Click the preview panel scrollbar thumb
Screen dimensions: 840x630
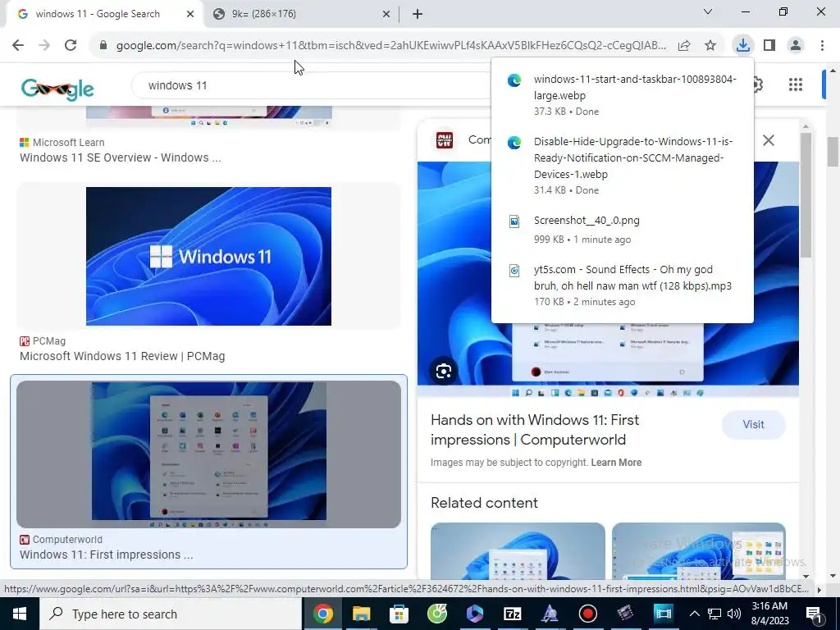806,195
